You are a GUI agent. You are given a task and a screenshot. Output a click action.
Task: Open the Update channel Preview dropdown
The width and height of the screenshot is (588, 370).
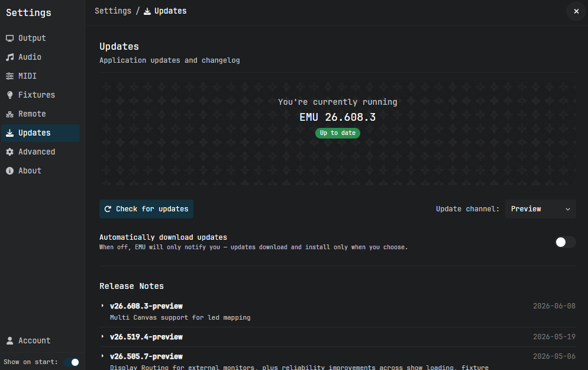click(540, 209)
